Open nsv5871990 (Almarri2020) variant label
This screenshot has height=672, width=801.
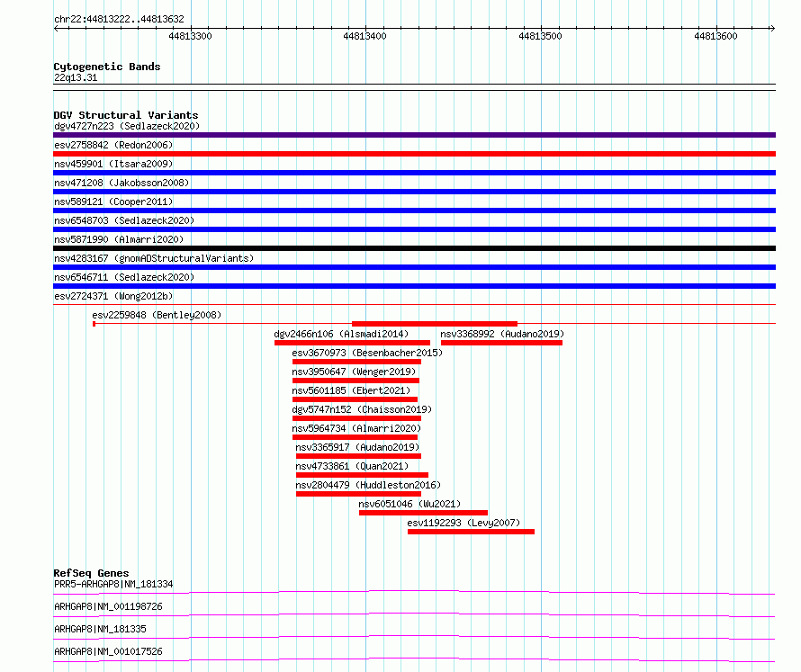119,239
